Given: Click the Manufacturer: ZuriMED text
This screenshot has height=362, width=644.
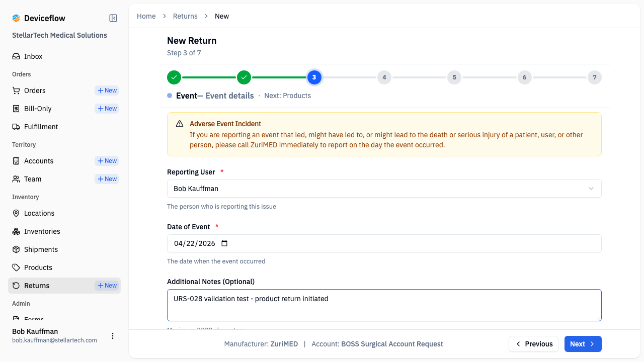Looking at the screenshot, I should pyautogui.click(x=261, y=344).
